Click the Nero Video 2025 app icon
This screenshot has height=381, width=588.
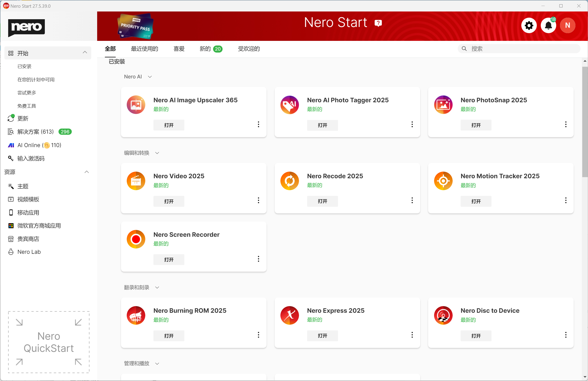(136, 181)
